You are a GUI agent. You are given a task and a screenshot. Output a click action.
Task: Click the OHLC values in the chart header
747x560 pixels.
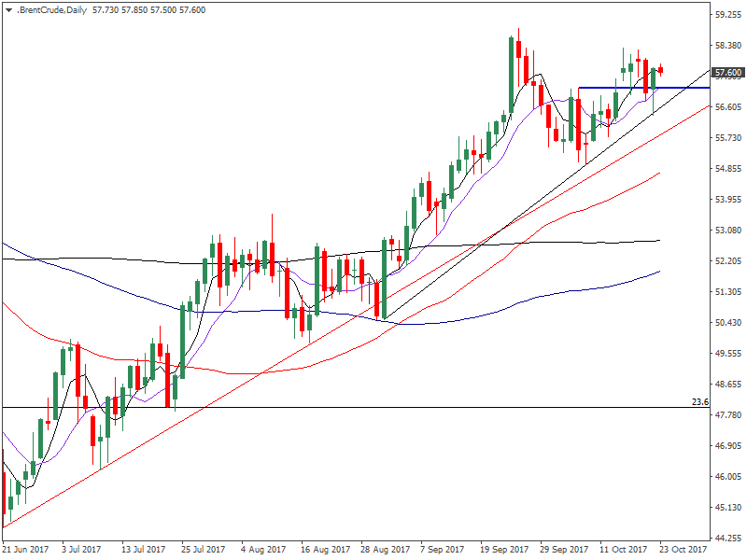click(x=149, y=8)
